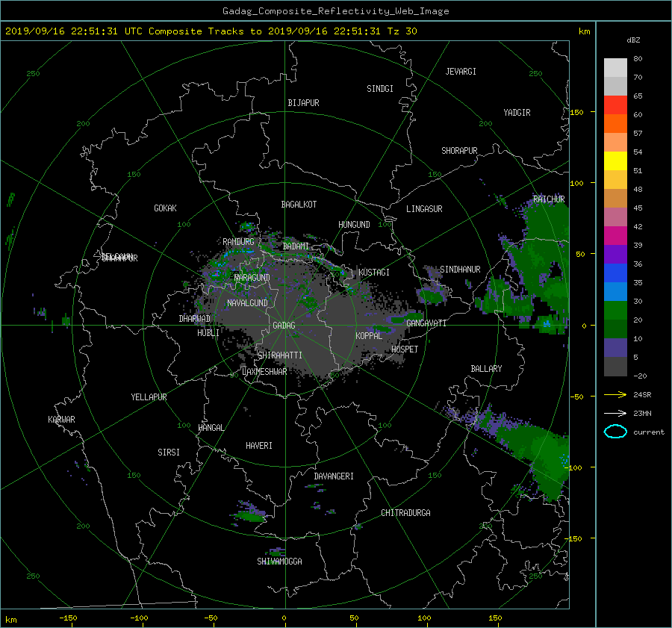Click the 150 tick on the right axis
The width and height of the screenshot is (672, 628).
[x=576, y=112]
